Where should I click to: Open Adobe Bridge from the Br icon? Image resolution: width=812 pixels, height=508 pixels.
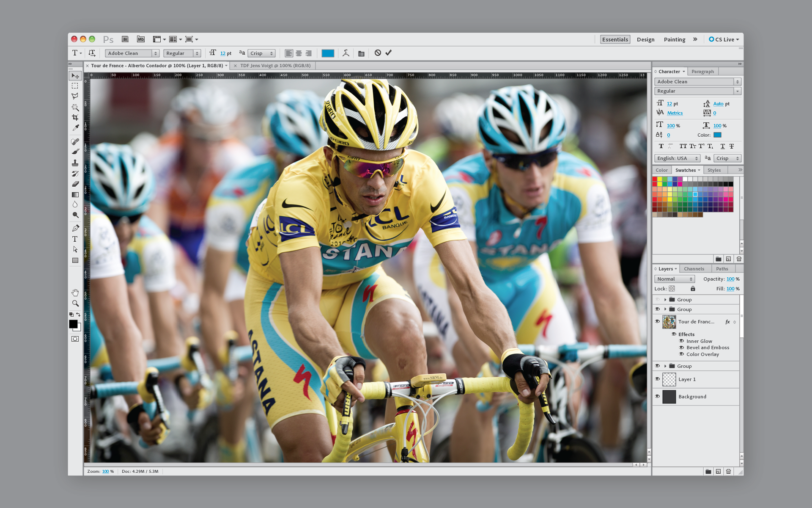tap(125, 39)
